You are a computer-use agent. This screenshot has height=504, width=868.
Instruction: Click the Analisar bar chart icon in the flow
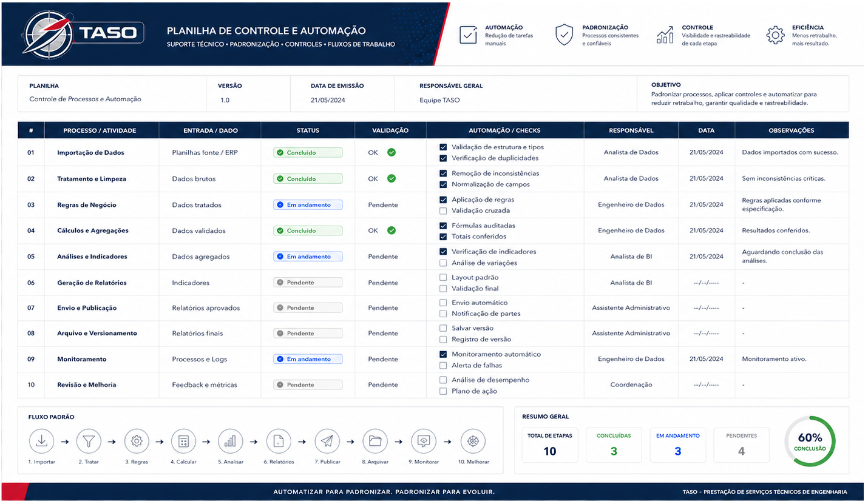tap(231, 442)
